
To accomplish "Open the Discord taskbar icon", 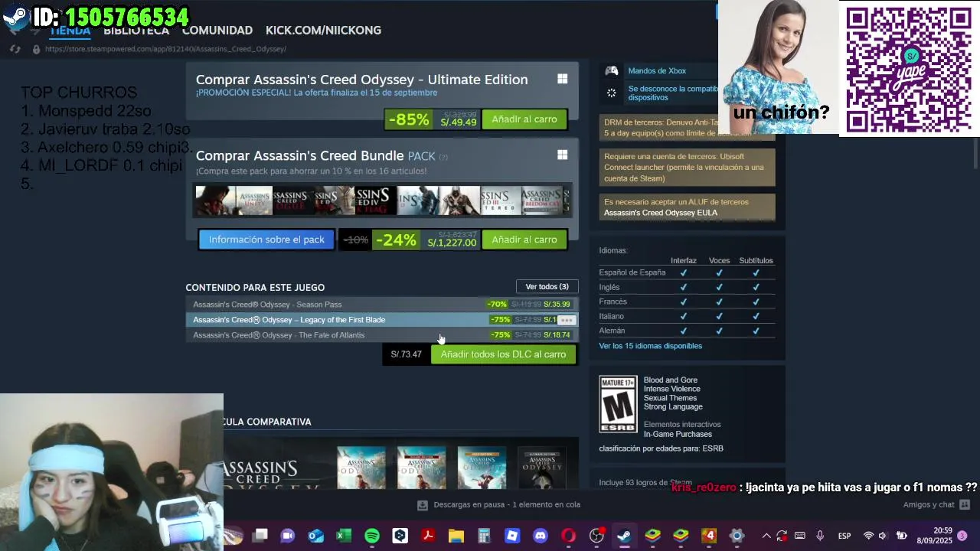I will coord(541,536).
